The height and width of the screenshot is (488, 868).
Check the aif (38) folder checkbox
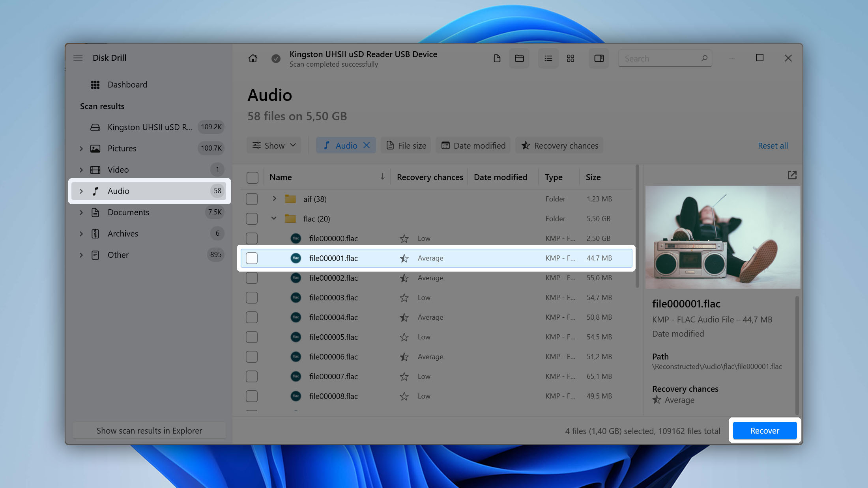252,199
